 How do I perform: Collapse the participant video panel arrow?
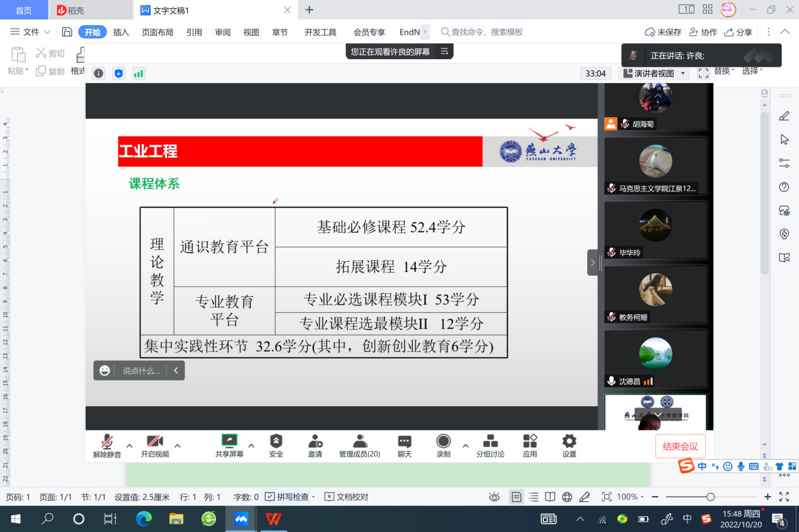pos(592,263)
